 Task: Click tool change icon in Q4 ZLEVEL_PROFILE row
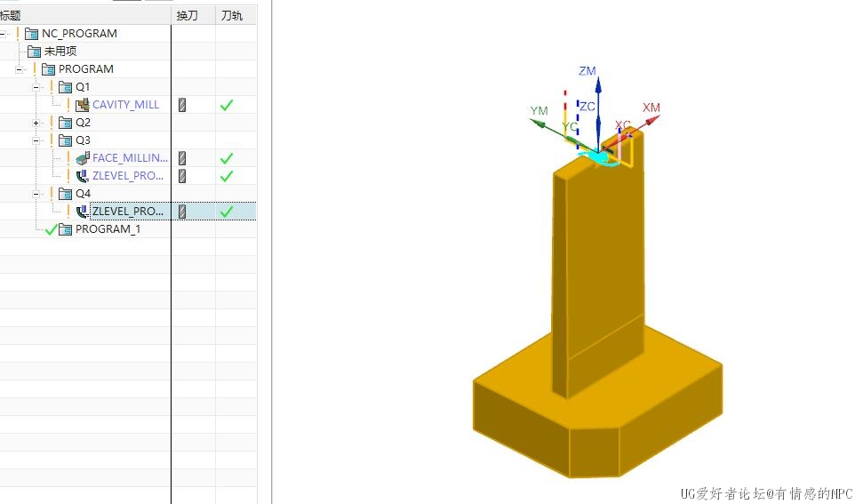[x=183, y=212]
